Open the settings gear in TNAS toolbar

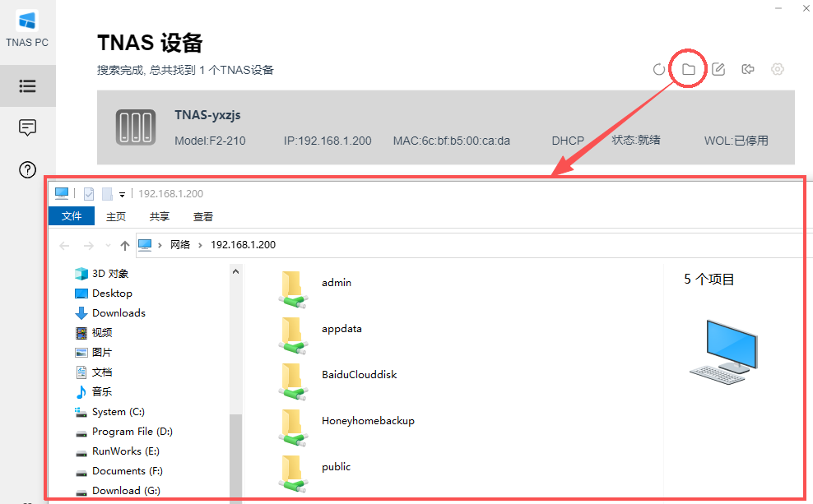point(778,69)
